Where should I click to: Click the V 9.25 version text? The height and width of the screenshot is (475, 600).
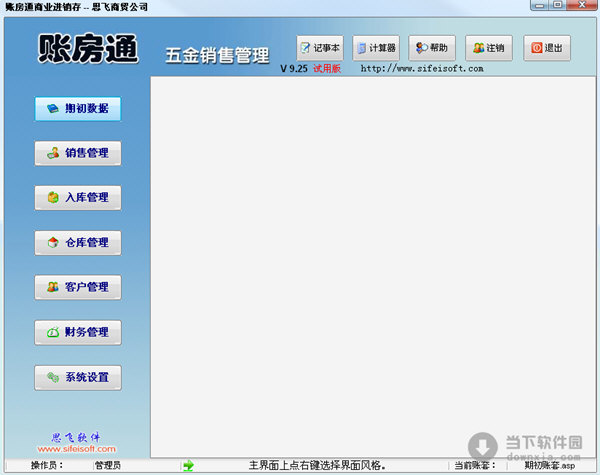[x=294, y=69]
